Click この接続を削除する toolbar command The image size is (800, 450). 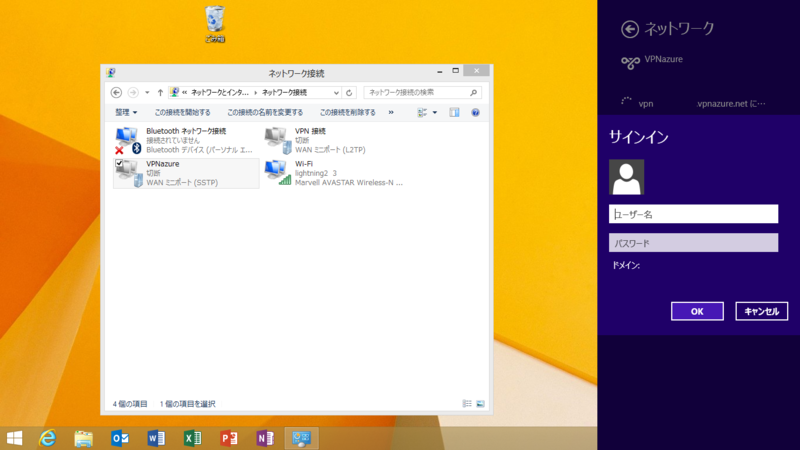pos(347,112)
